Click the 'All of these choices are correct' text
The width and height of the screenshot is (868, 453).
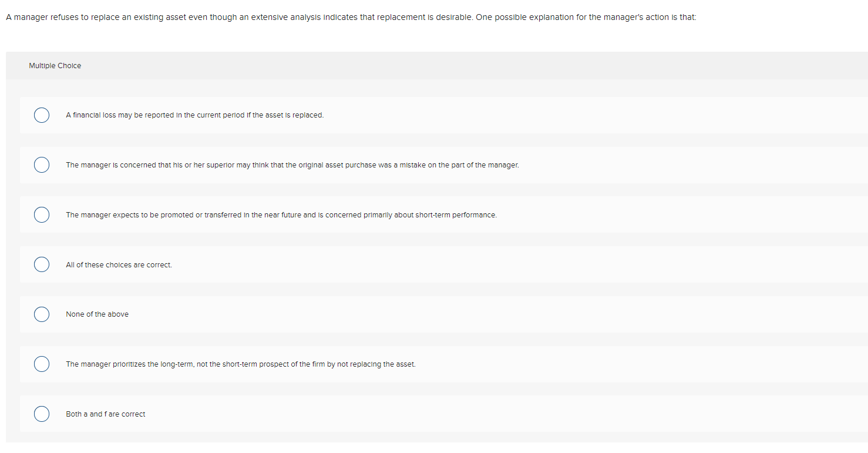tap(119, 264)
